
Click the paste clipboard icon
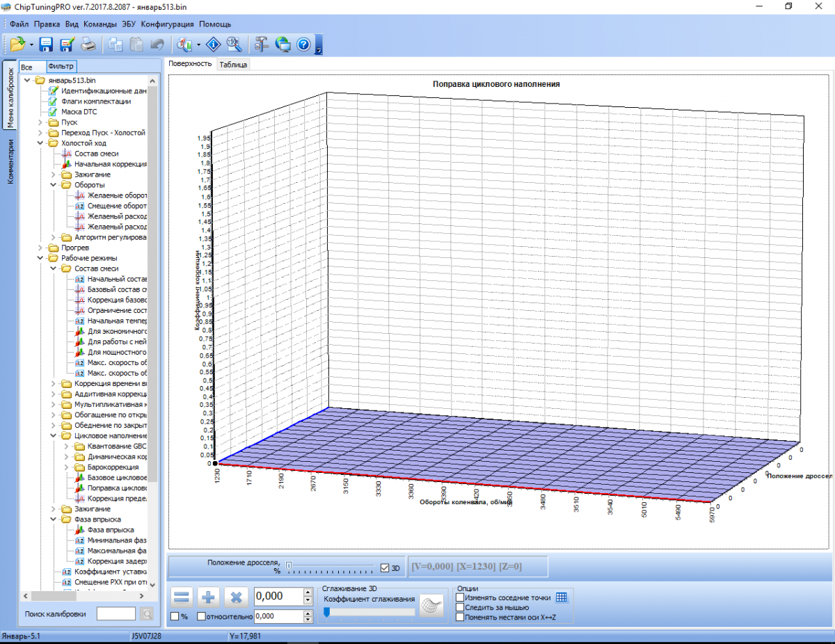136,45
